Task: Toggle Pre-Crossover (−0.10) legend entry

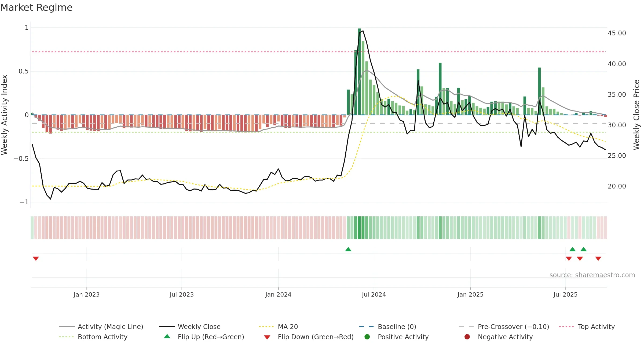Action: pyautogui.click(x=504, y=327)
